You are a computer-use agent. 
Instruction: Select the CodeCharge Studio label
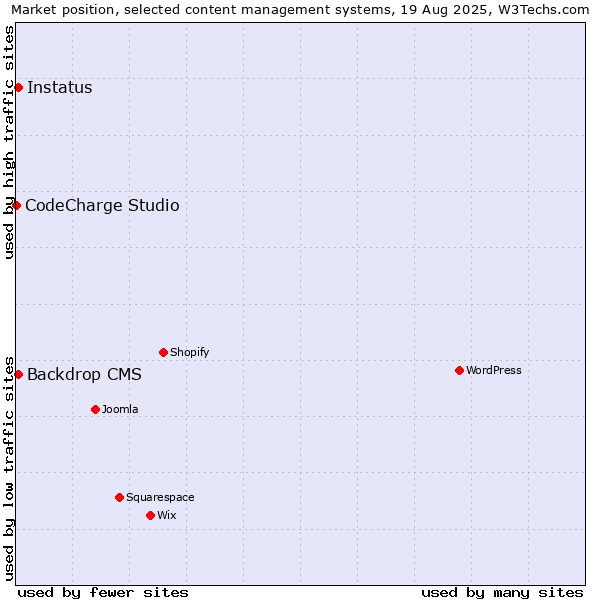tap(102, 205)
